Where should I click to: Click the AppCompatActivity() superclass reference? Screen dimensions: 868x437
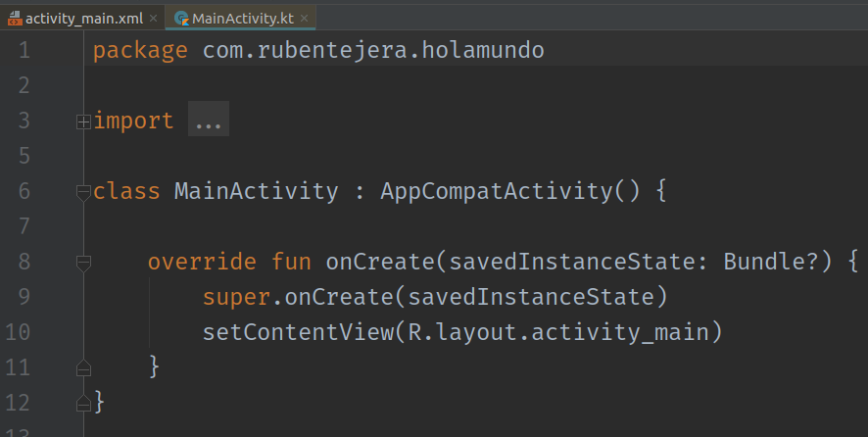click(509, 192)
